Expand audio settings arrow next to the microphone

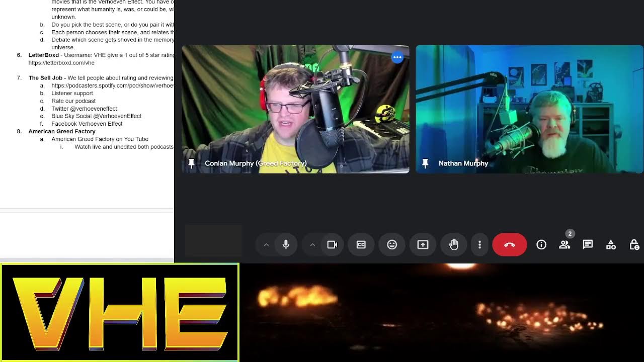pyautogui.click(x=266, y=245)
